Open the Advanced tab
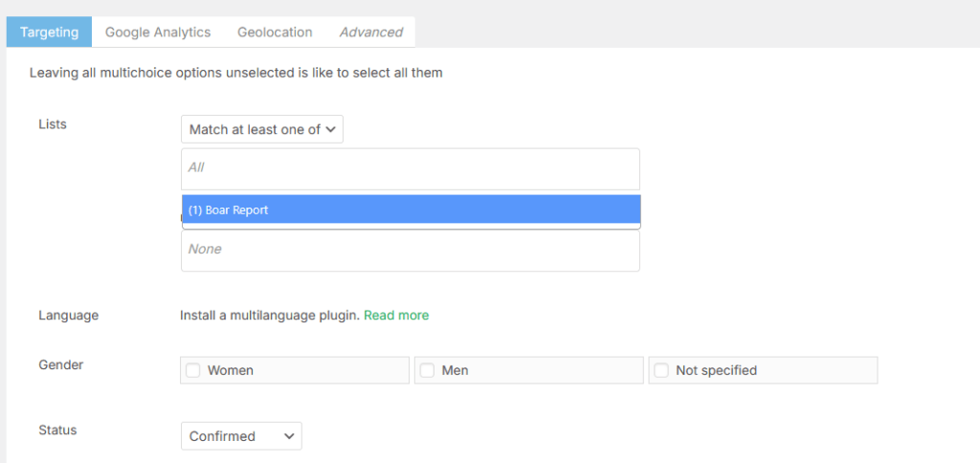 370,32
